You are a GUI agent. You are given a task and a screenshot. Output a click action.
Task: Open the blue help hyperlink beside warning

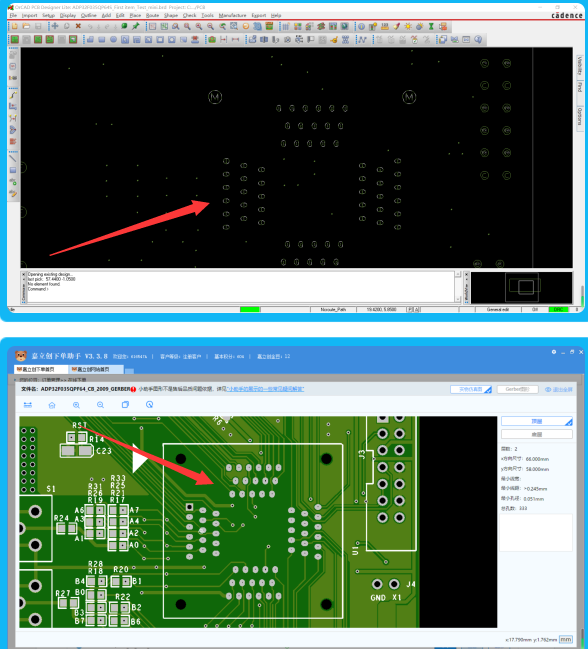266,389
